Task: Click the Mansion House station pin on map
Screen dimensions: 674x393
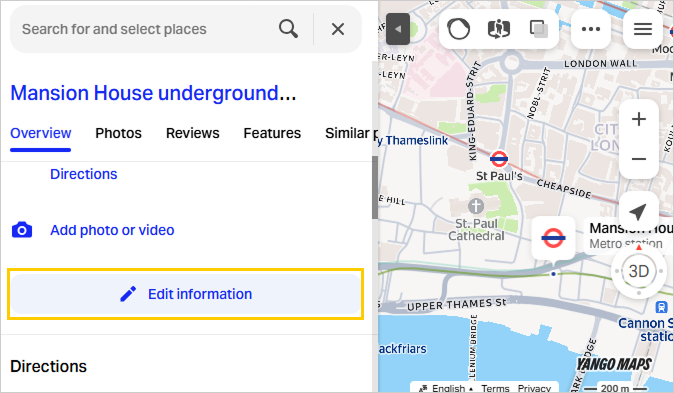Action: (553, 238)
